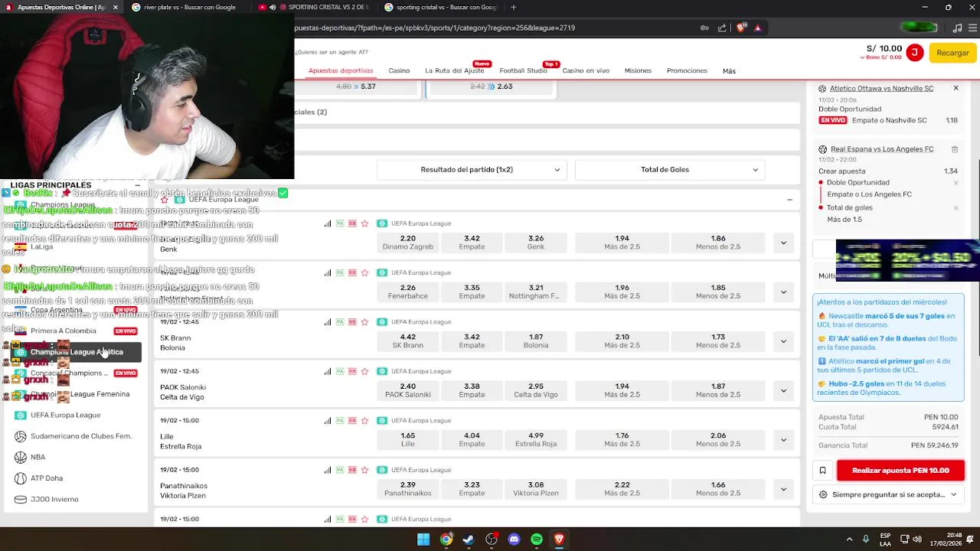Screen dimensions: 980x551
Task: Click BB icon on Lille match row
Action: (x=352, y=421)
